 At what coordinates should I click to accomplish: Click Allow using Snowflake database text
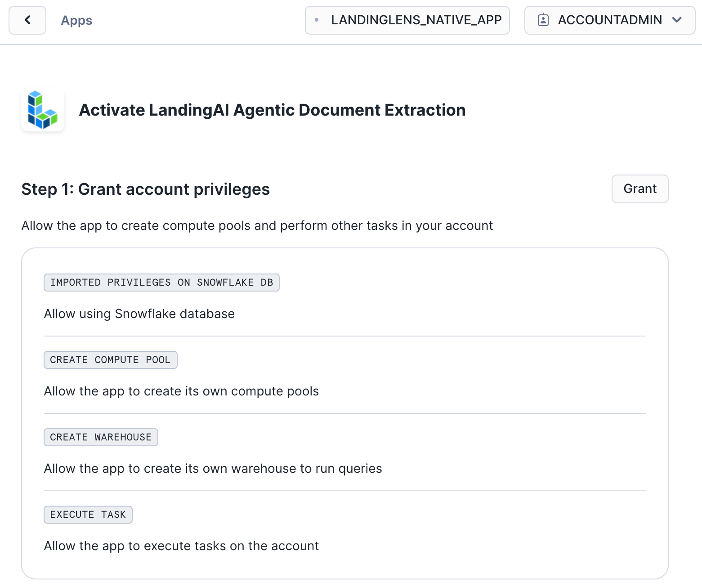pyautogui.click(x=139, y=314)
